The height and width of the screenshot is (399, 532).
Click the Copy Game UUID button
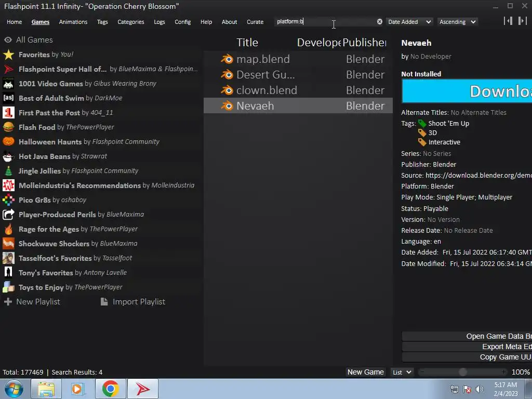(x=467, y=357)
